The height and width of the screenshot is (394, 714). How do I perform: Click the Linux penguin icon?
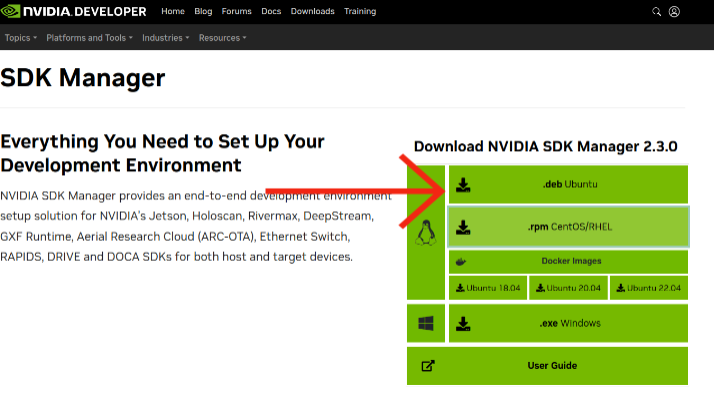click(426, 233)
